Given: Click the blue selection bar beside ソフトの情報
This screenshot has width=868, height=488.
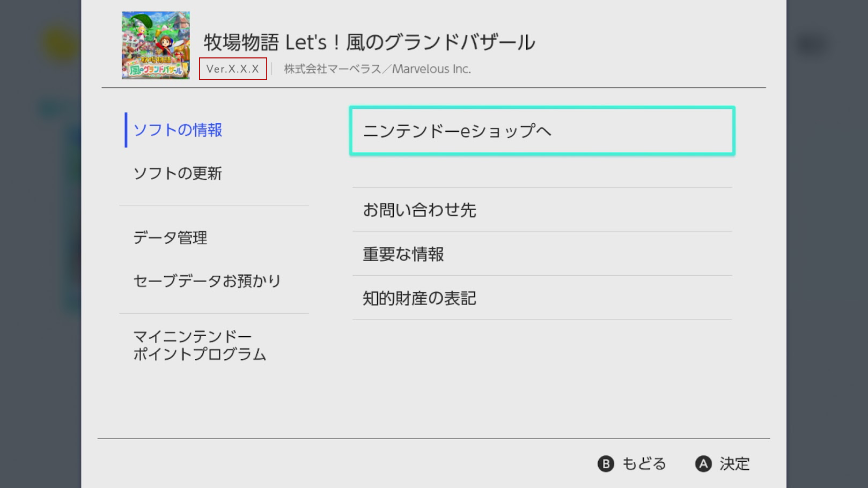Looking at the screenshot, I should pos(126,130).
